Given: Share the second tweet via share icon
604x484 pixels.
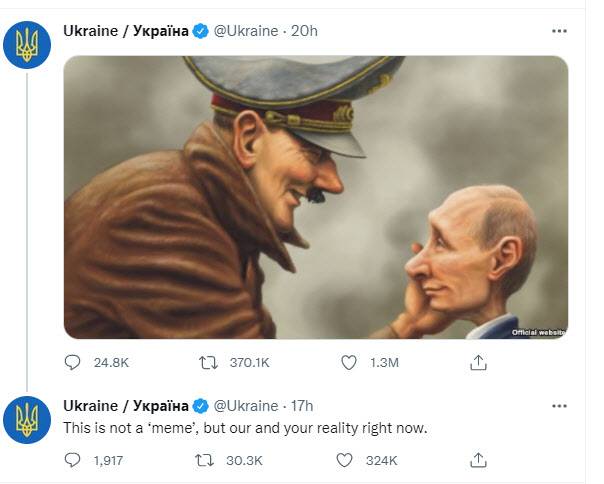Looking at the screenshot, I should (x=478, y=460).
